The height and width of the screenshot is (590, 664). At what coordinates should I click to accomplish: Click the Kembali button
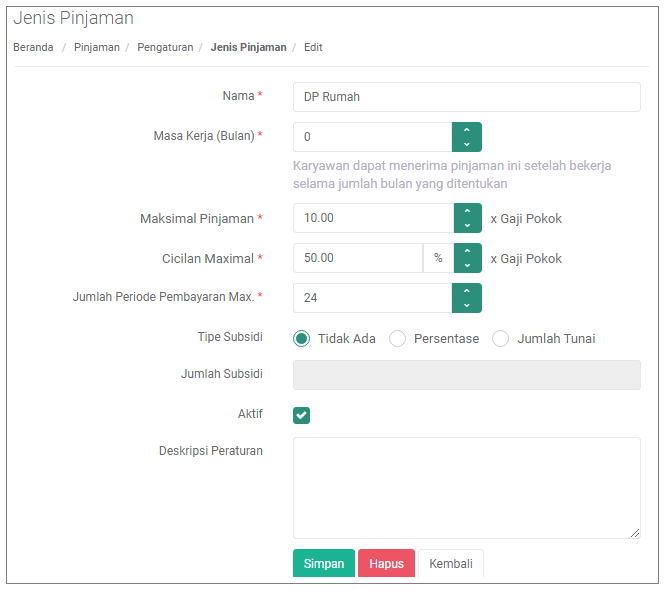point(451,563)
